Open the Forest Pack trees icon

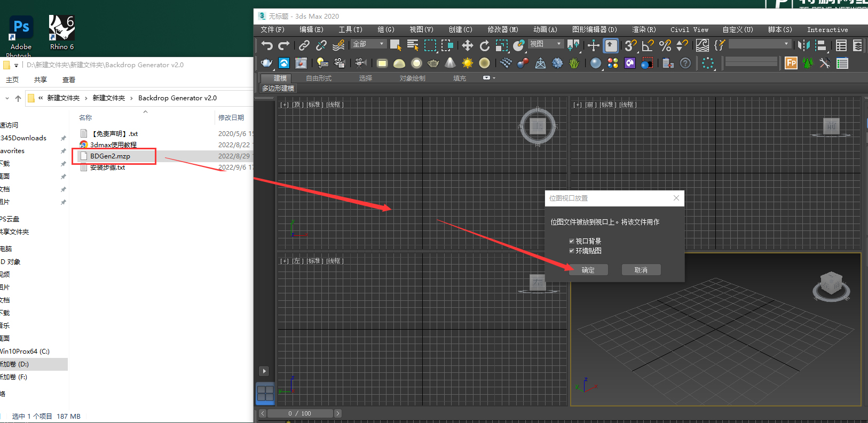[x=808, y=63]
